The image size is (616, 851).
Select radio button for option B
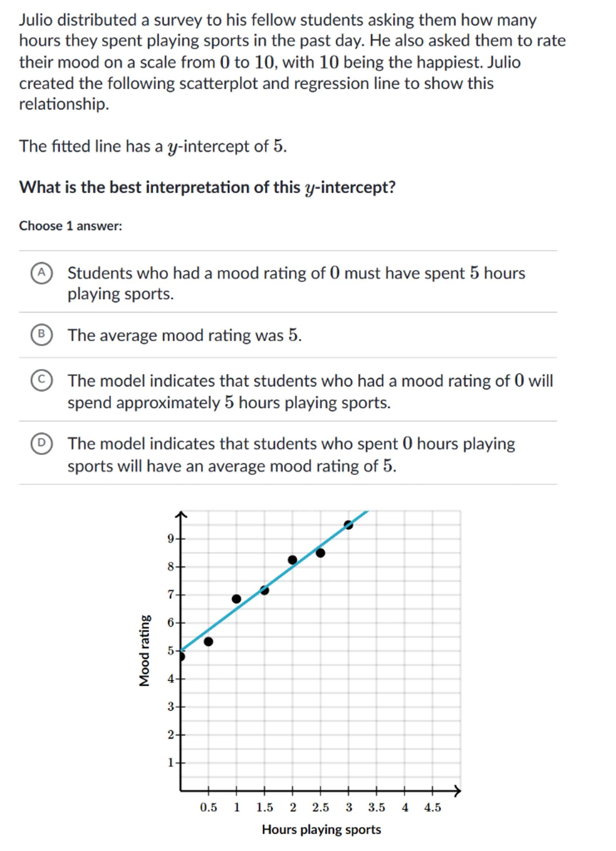42,335
